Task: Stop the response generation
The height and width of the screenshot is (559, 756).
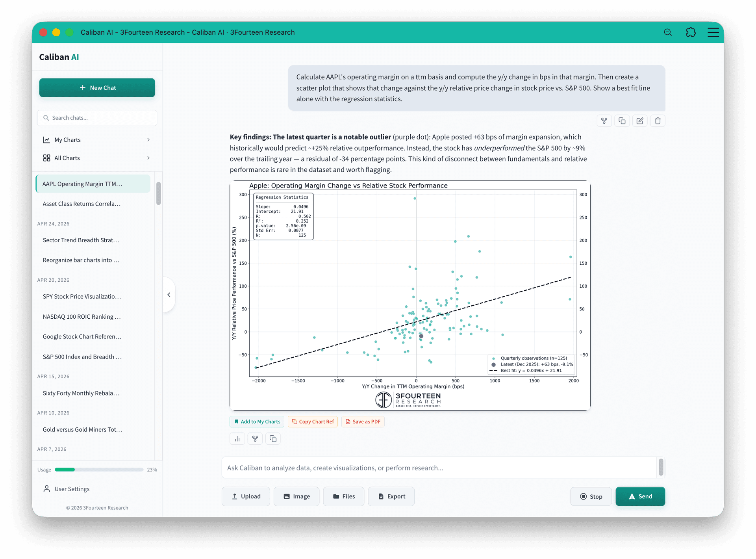Action: [x=591, y=497]
